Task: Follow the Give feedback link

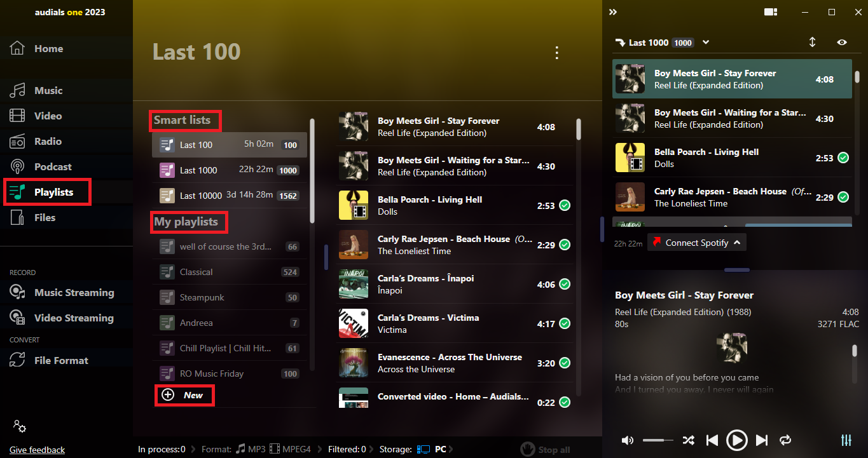Action: point(37,450)
